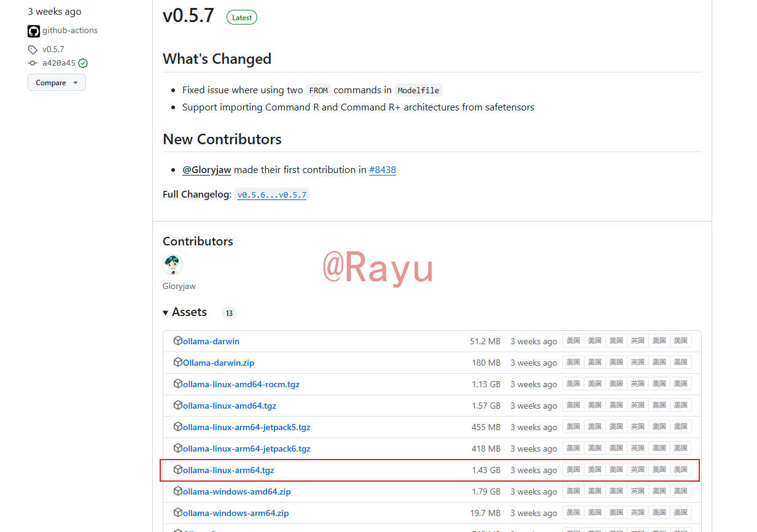Click the tag icon beside v0.5.7 in sidebar
The width and height of the screenshot is (757, 532).
coord(33,50)
